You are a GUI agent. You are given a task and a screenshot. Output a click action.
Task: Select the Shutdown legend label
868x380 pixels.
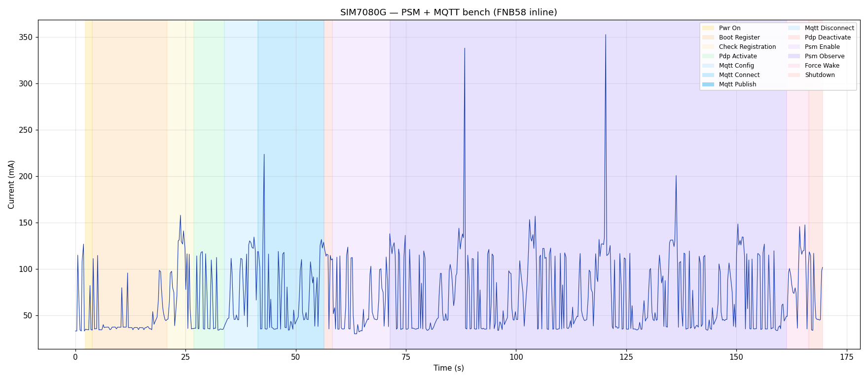click(x=820, y=75)
